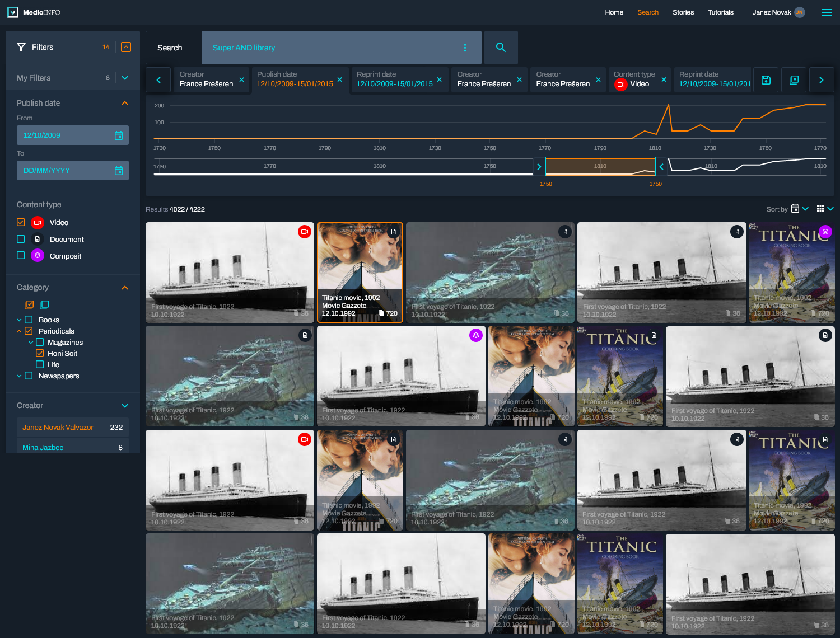Check the Magazines category
Viewport: 840px width, 638px height.
point(40,342)
